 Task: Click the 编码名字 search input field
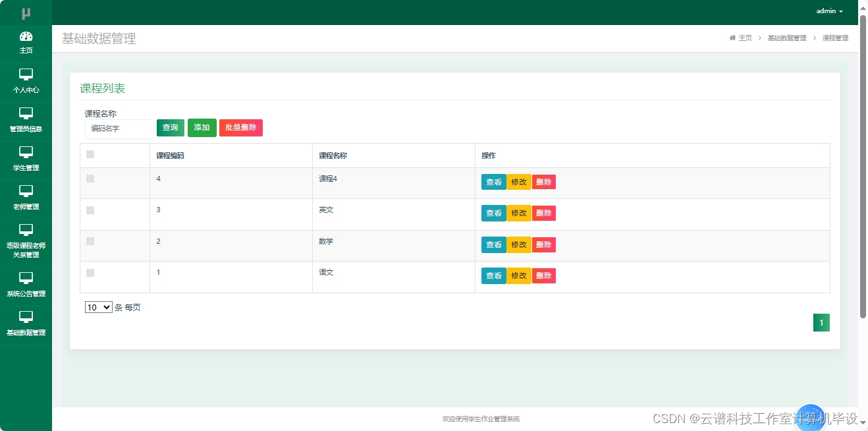tap(119, 129)
